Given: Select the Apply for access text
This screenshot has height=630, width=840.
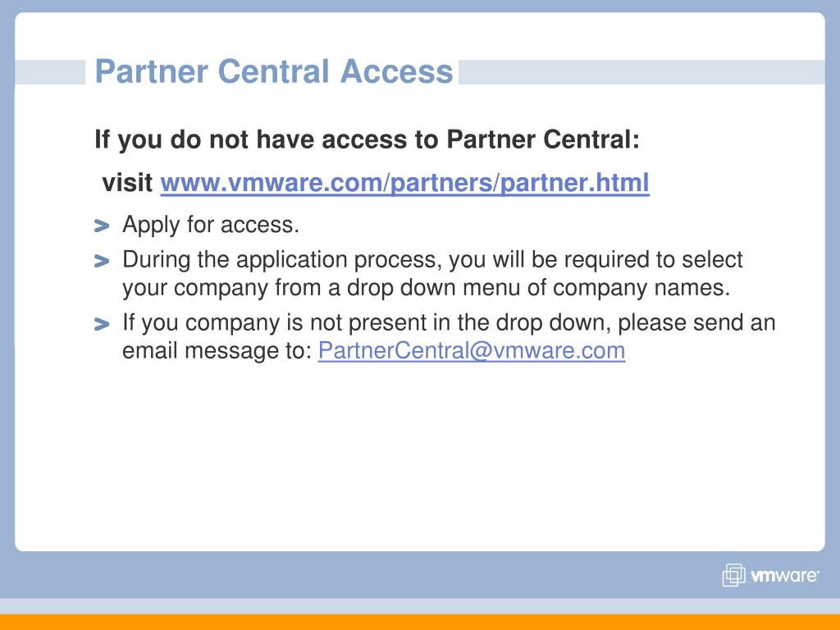Looking at the screenshot, I should click(x=211, y=225).
